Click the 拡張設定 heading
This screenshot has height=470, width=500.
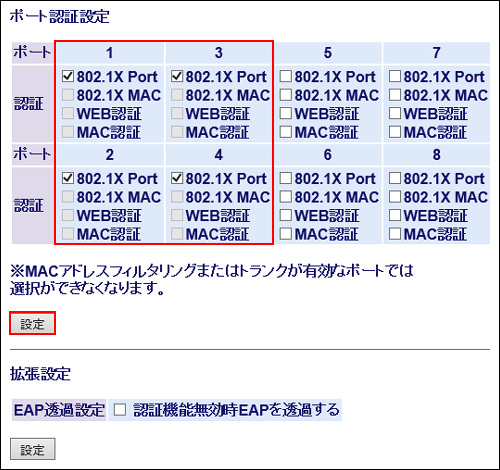(40, 374)
